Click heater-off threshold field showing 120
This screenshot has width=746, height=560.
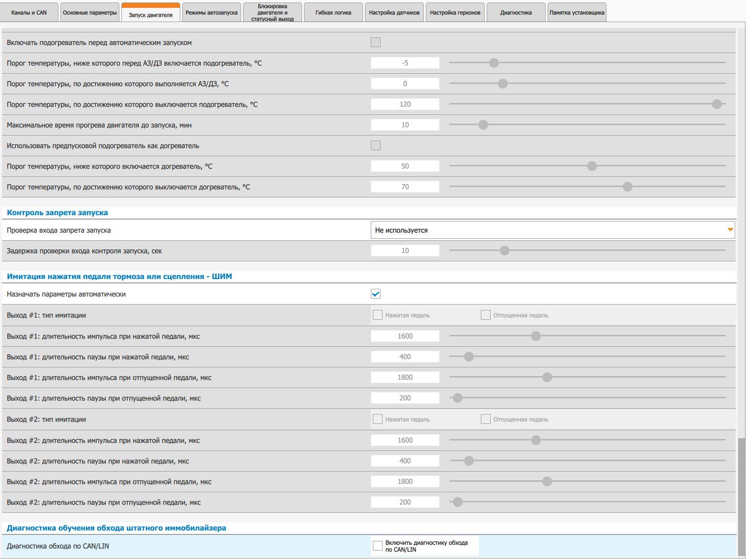(405, 104)
